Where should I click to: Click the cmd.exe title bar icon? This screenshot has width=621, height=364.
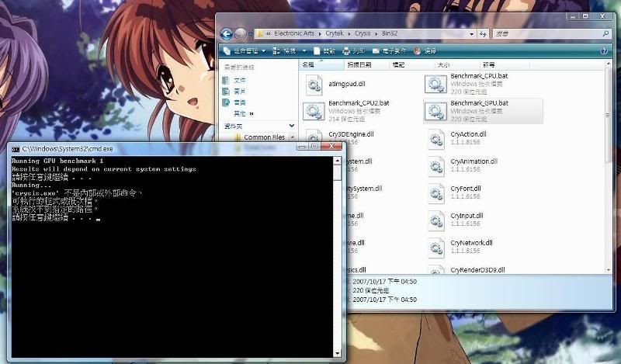click(16, 149)
